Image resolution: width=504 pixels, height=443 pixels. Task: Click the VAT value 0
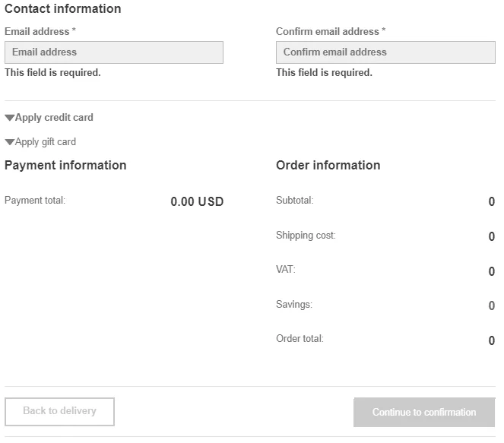click(x=492, y=271)
